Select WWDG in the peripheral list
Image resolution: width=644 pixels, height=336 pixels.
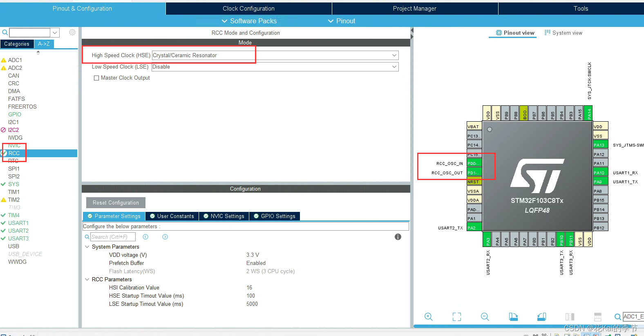(x=17, y=262)
